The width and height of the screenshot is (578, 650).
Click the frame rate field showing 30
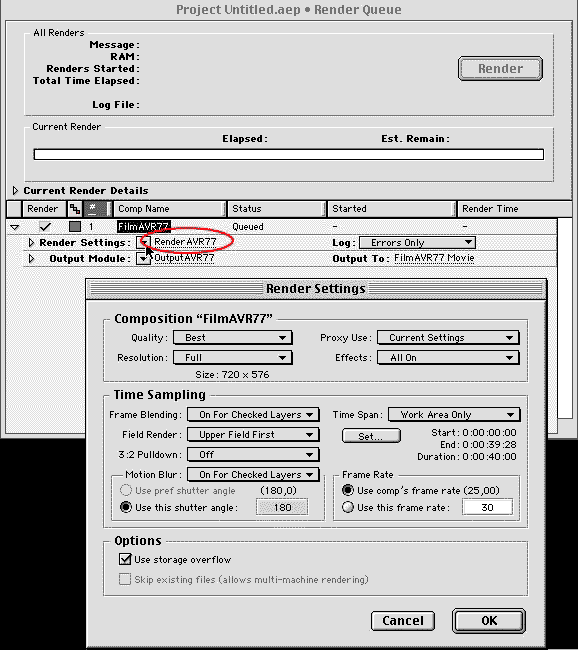tap(487, 507)
